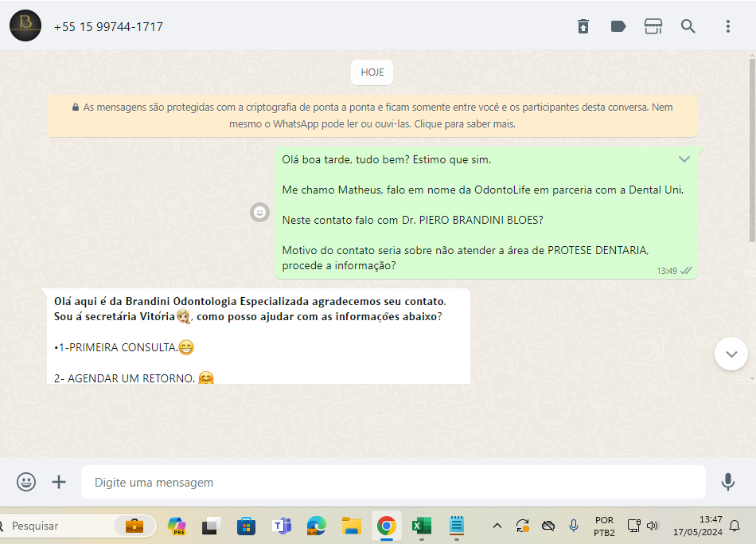The height and width of the screenshot is (544, 756).
Task: Open network settings from the tray
Action: pyautogui.click(x=633, y=526)
